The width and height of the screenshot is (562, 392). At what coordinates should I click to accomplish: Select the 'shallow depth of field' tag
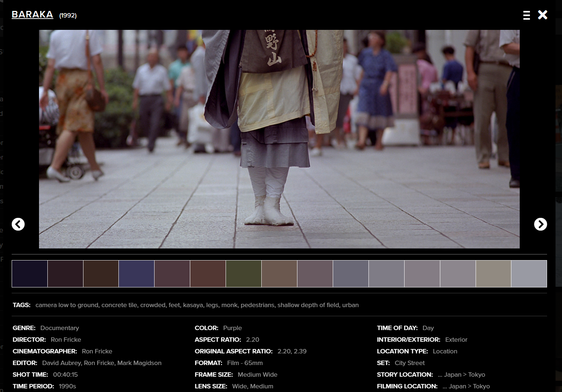point(308,305)
